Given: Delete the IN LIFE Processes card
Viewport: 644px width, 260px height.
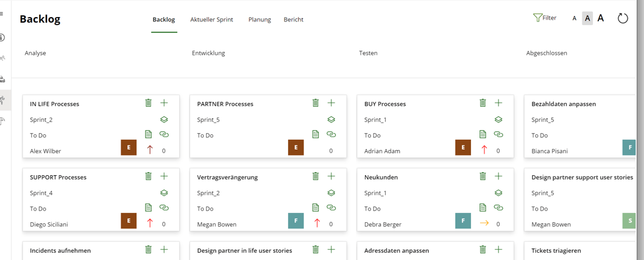Looking at the screenshot, I should pyautogui.click(x=148, y=103).
